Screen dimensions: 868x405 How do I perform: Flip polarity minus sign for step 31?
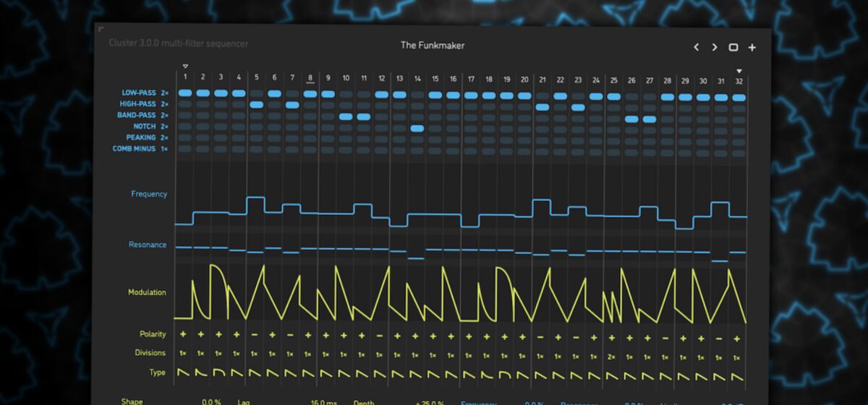point(718,338)
